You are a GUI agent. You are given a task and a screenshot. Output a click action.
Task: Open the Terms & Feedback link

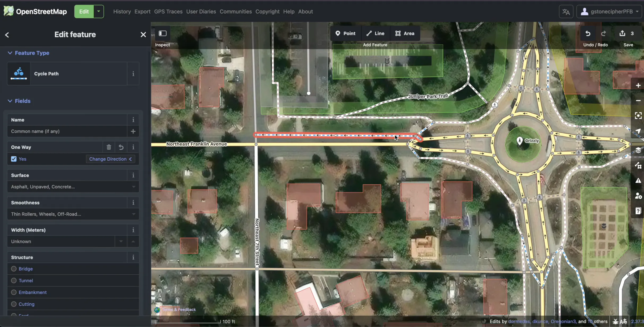[179, 309]
